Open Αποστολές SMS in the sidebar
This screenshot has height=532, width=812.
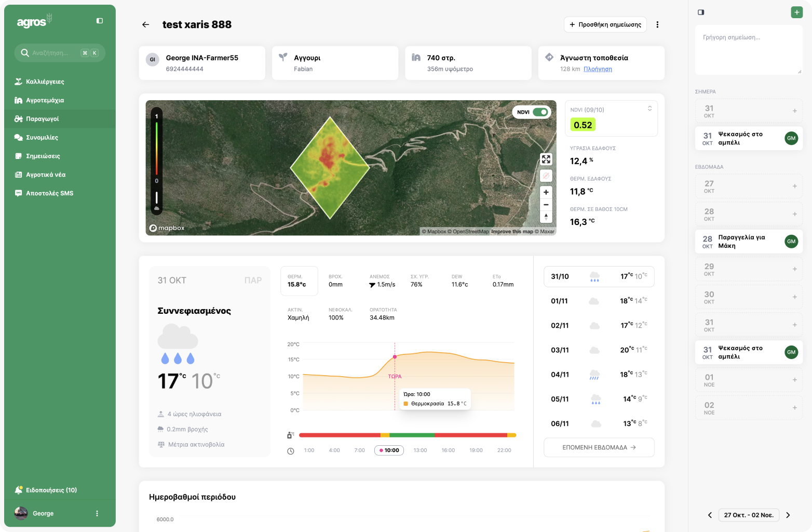coord(49,193)
